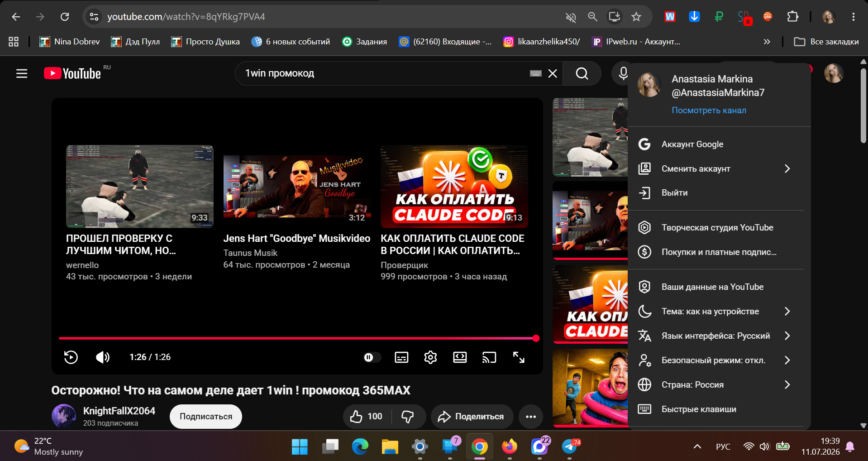Expand Сменить аккаунт submenu
Screen dimensions: 868x461
(719, 168)
